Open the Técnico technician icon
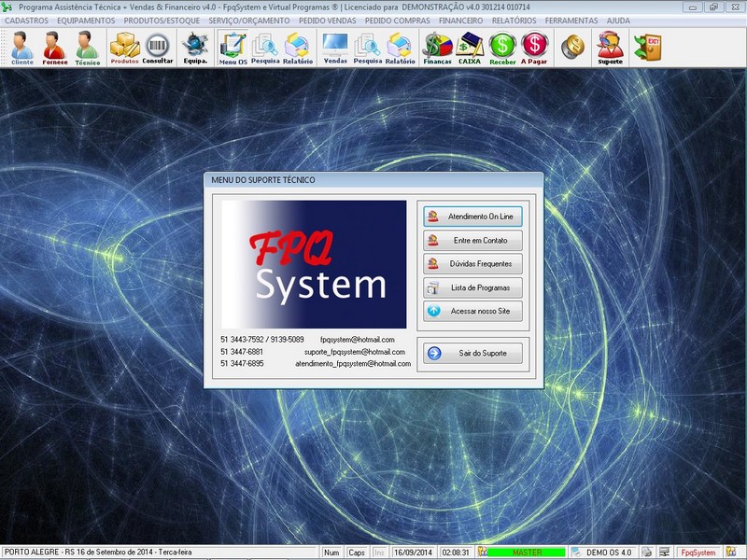The height and width of the screenshot is (560, 747). coord(87,48)
